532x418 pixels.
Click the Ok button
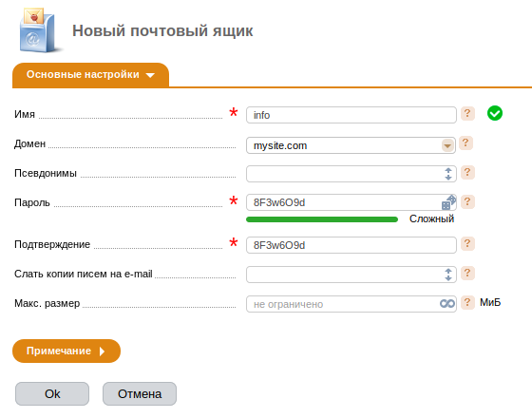52,394
